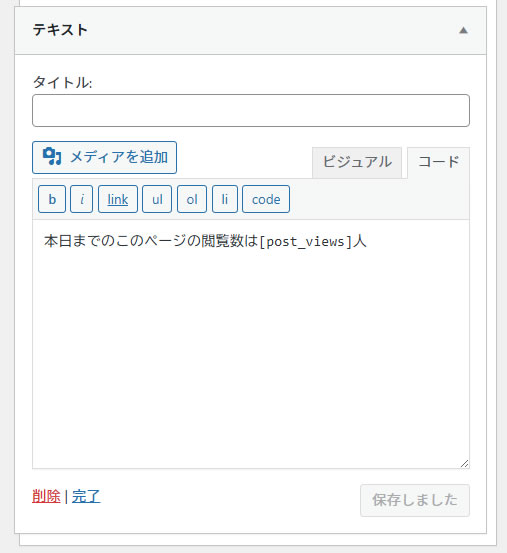Insert code tag with code button
The width and height of the screenshot is (507, 553).
pyautogui.click(x=266, y=199)
